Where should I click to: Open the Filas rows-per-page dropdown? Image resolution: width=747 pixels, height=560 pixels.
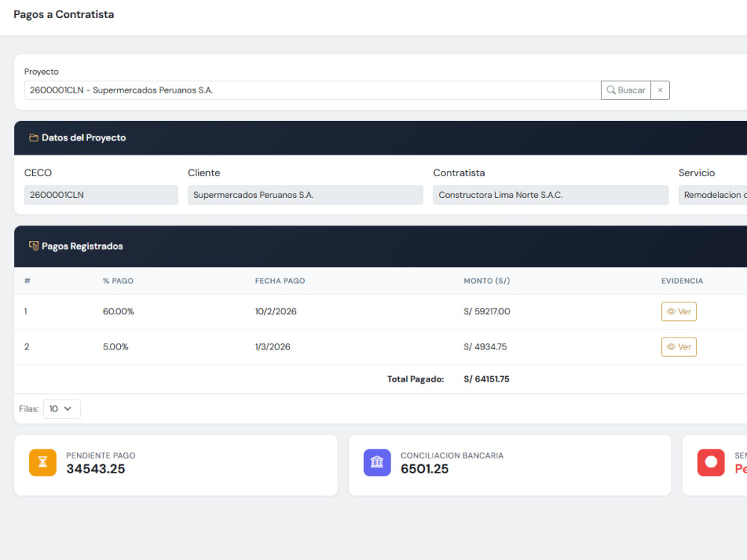point(62,408)
